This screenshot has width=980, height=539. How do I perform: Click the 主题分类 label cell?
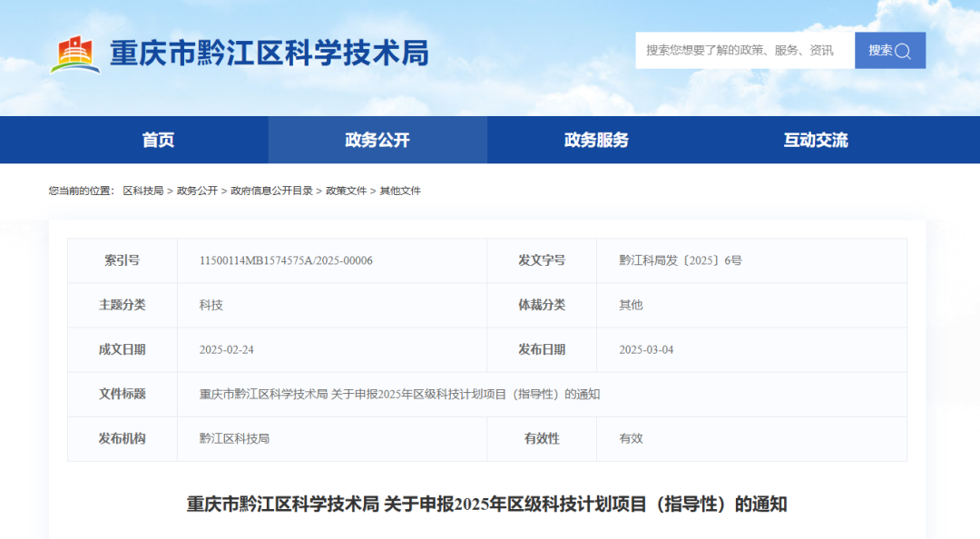(122, 305)
